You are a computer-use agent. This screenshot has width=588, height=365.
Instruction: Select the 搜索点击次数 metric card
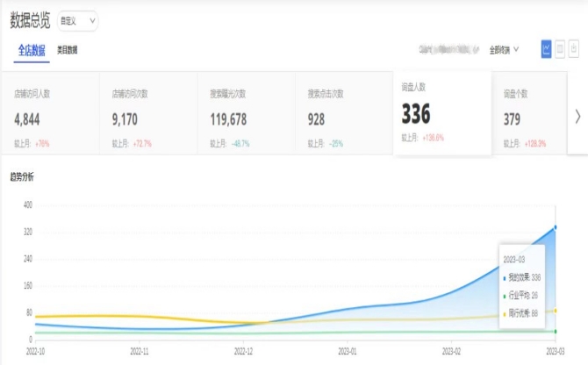(x=345, y=116)
